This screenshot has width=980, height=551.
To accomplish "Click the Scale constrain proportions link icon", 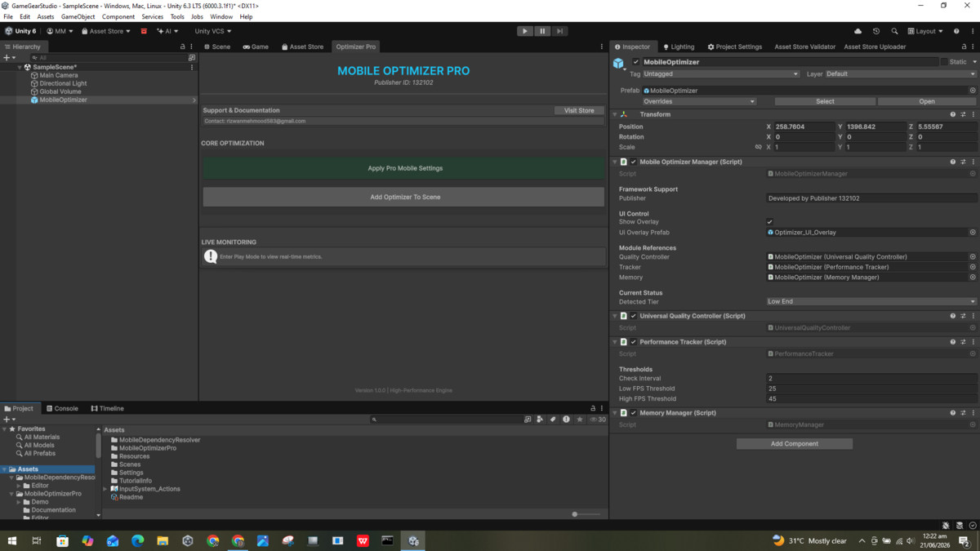I will pyautogui.click(x=758, y=147).
